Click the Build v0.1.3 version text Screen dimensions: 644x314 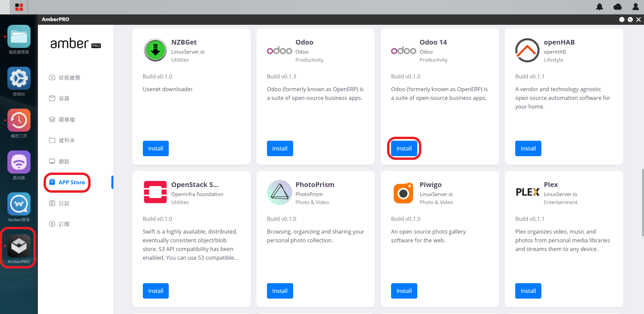click(x=281, y=76)
